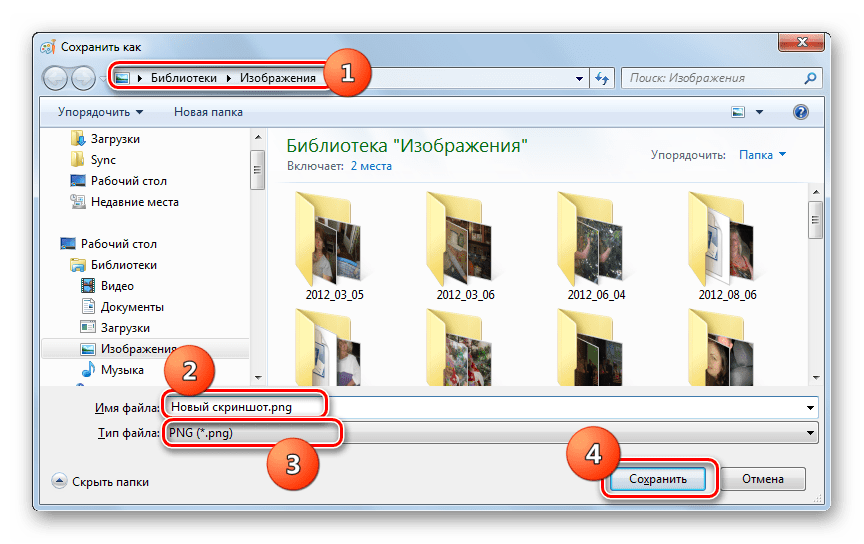Image resolution: width=864 pixels, height=544 pixels.
Task: Click the Документы document icon
Action: tap(88, 306)
